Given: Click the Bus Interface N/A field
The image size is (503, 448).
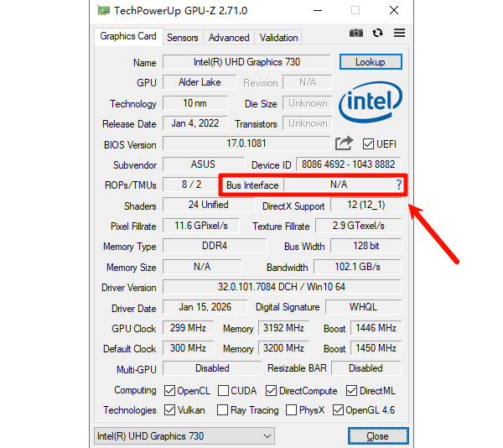Looking at the screenshot, I should coord(339,185).
